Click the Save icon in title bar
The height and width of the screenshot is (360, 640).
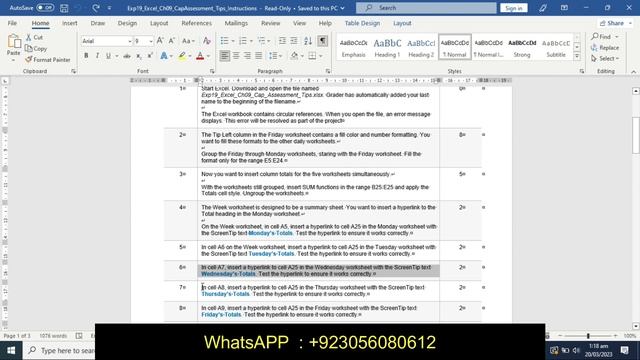64,8
